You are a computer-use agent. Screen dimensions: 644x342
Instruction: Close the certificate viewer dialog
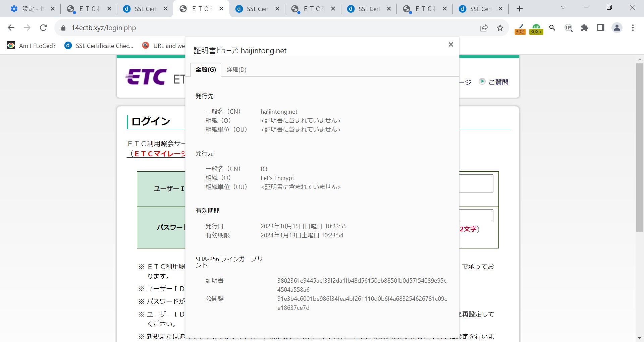tap(451, 45)
